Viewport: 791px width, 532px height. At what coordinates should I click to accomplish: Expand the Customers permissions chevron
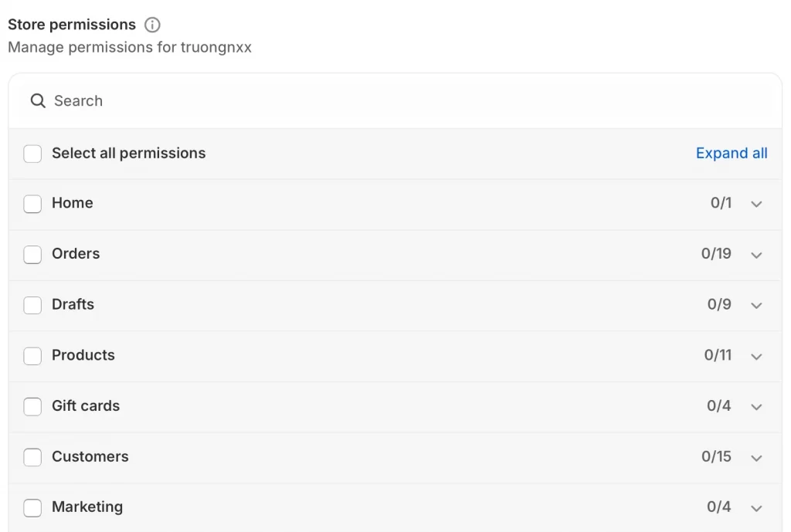coord(756,458)
